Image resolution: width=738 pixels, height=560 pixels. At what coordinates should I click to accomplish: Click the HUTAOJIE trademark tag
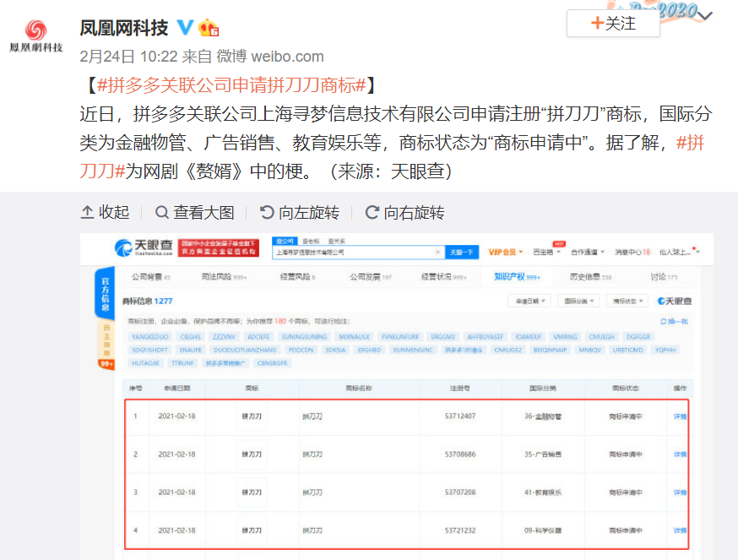[x=145, y=363]
